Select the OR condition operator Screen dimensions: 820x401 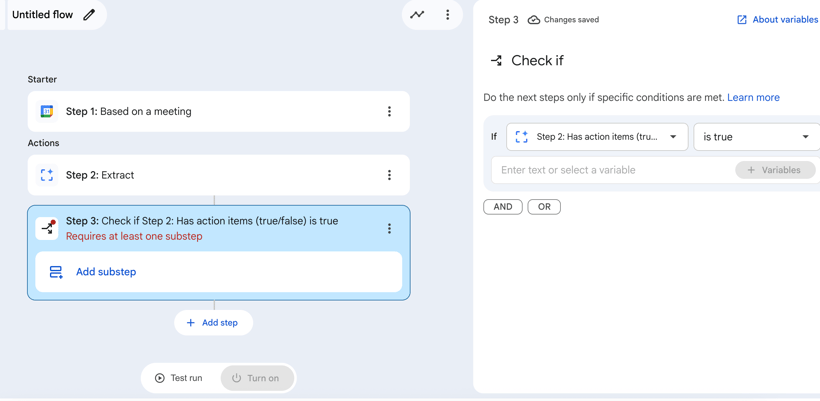544,207
